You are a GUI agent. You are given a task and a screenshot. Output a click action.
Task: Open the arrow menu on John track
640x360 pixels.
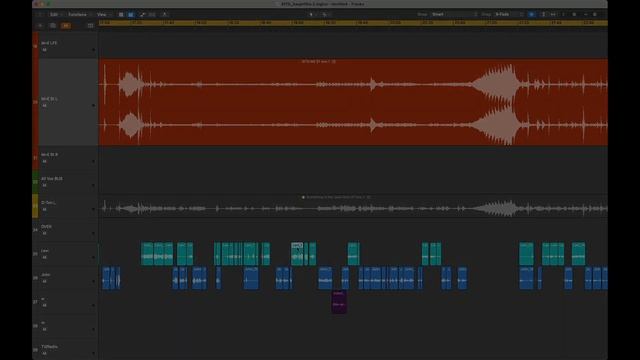(x=93, y=282)
